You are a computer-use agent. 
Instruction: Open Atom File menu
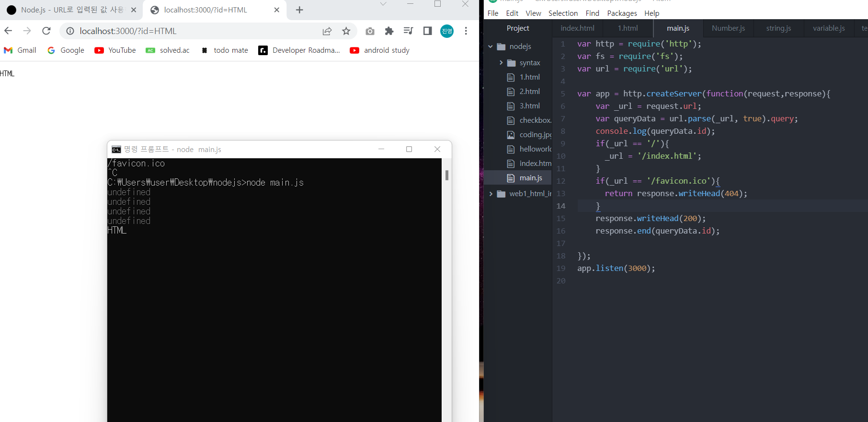[493, 13]
